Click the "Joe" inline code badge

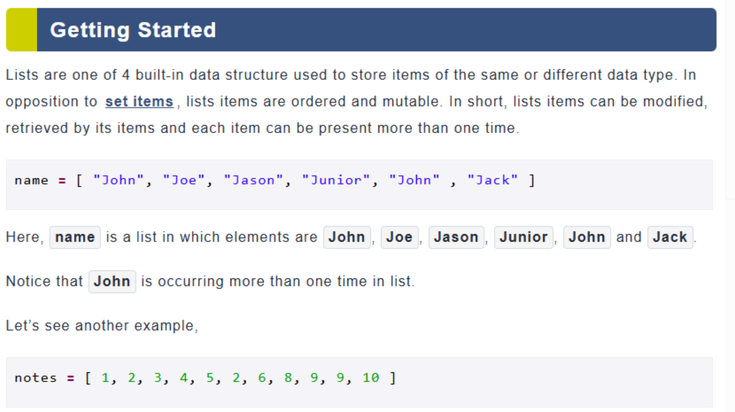pos(399,237)
